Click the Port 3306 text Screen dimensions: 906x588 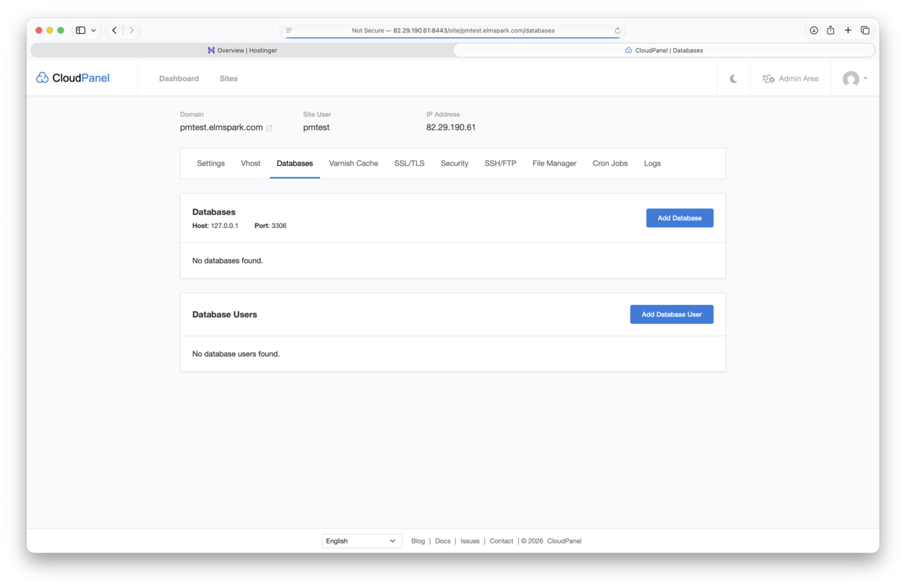pos(270,226)
